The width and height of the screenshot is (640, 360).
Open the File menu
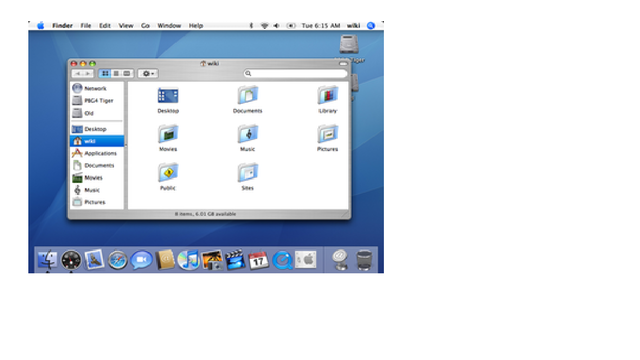[86, 26]
